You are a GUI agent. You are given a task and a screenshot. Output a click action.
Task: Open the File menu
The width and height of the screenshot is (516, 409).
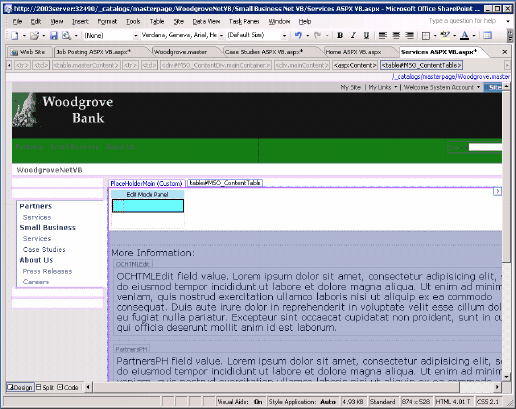(17, 22)
